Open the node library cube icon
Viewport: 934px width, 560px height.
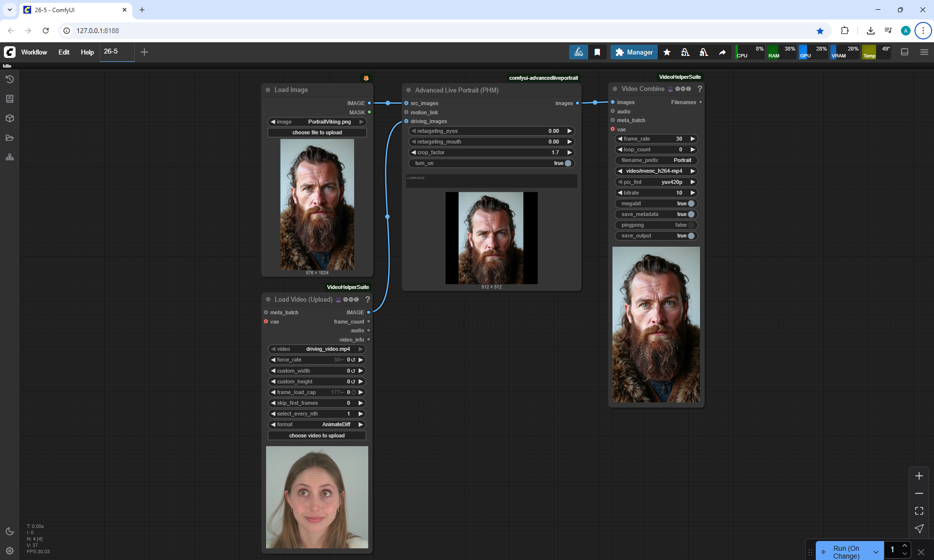click(x=10, y=118)
